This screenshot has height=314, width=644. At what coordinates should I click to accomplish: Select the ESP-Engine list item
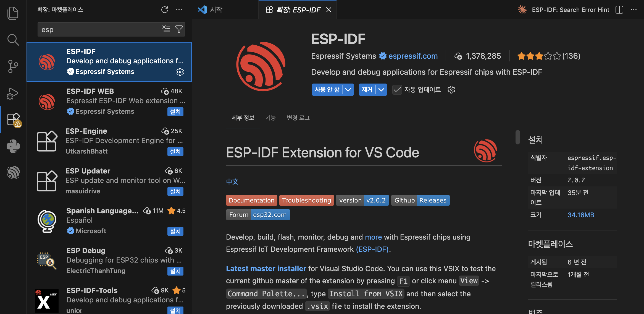(109, 142)
